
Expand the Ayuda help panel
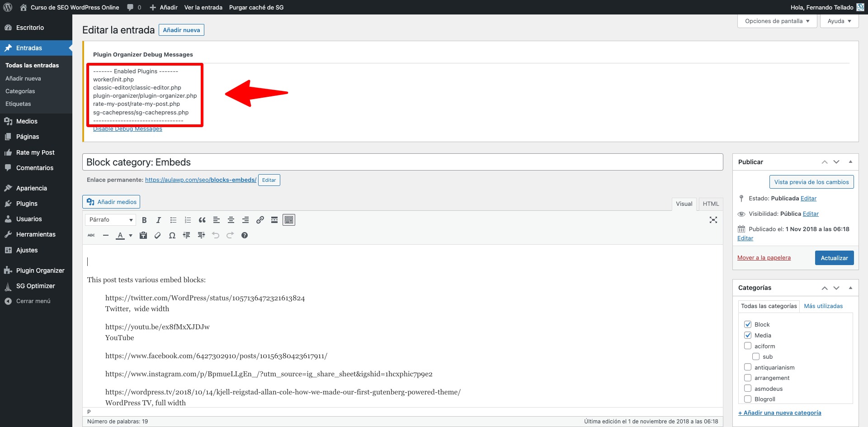pyautogui.click(x=839, y=21)
